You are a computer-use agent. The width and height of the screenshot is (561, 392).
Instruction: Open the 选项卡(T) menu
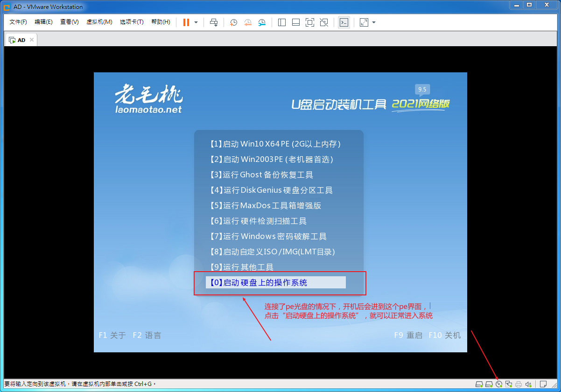pyautogui.click(x=132, y=22)
